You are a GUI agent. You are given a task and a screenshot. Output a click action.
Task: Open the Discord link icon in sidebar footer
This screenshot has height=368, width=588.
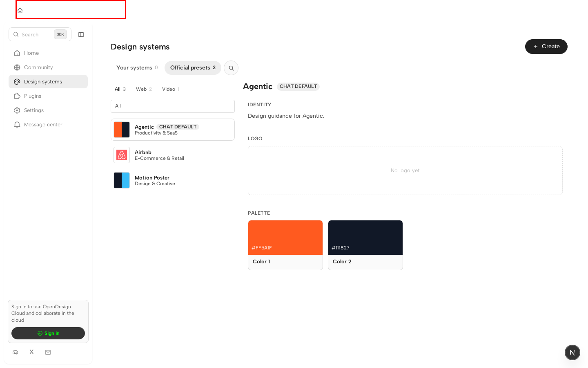(16, 352)
